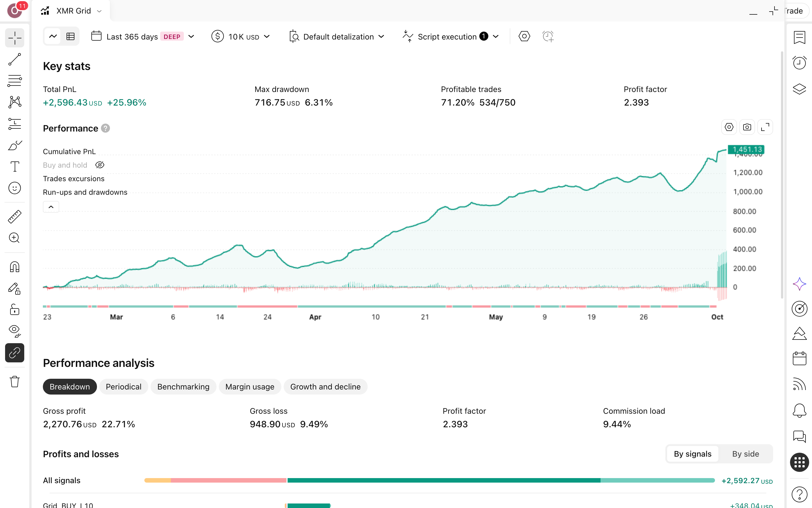
Task: Open the Default detalization dropdown
Action: point(337,36)
